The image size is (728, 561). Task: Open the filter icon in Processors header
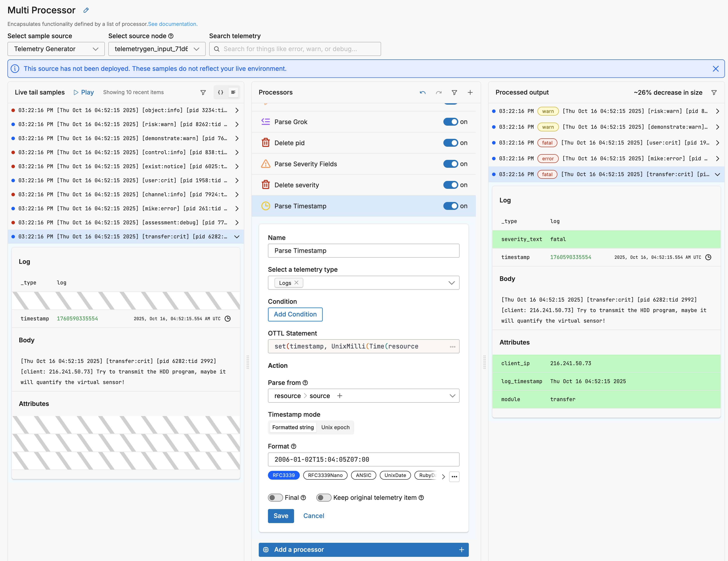(454, 92)
